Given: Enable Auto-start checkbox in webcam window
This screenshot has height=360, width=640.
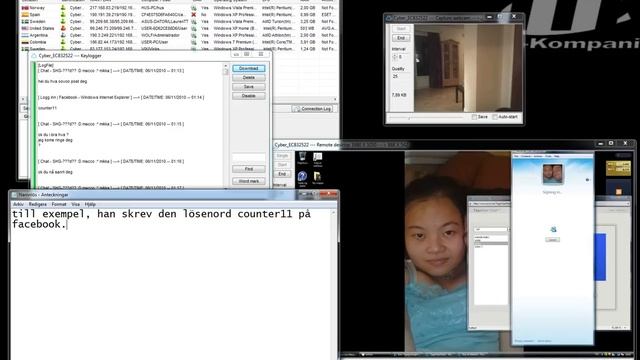Looking at the screenshot, I should [x=495, y=117].
